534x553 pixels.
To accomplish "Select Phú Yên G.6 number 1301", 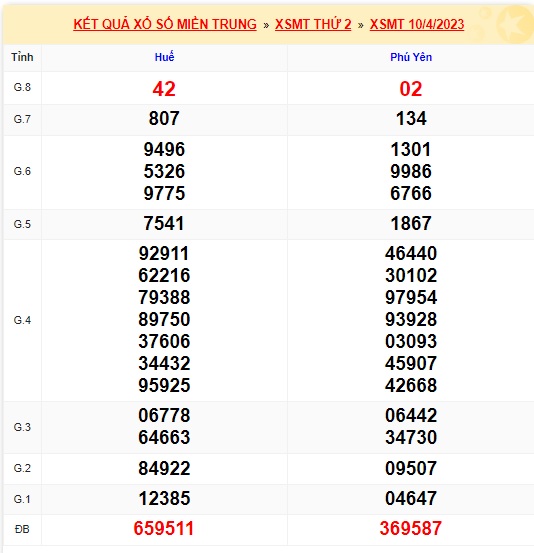I will [x=411, y=150].
